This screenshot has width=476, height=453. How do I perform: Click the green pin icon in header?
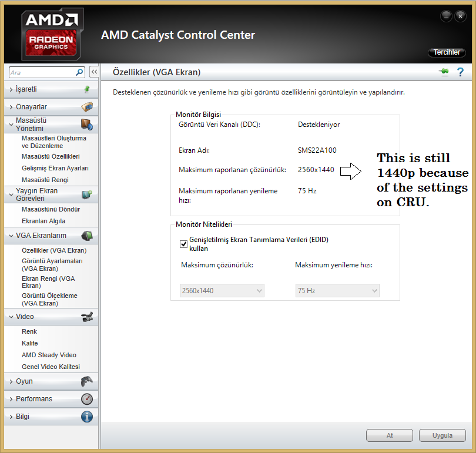coord(444,72)
